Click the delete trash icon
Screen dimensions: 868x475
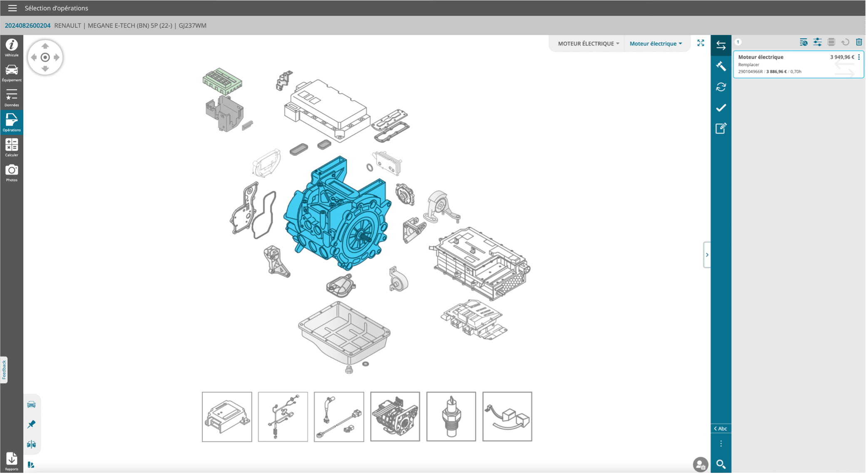click(x=859, y=42)
